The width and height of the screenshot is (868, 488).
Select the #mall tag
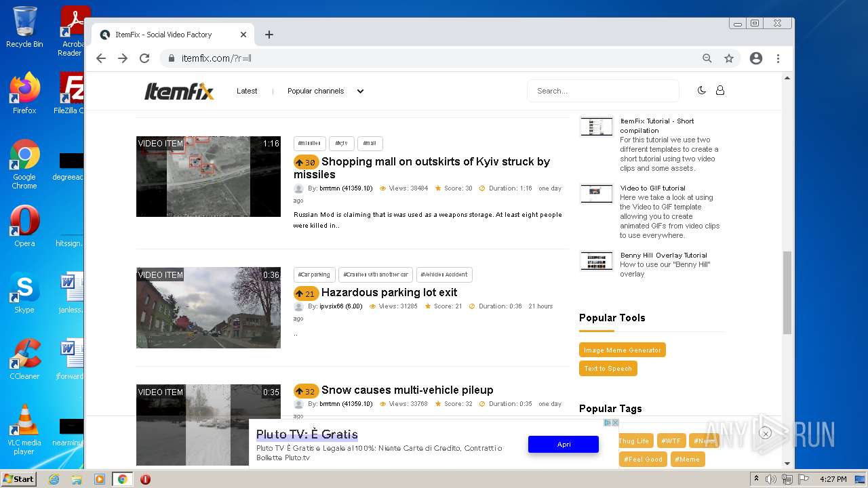tap(370, 143)
